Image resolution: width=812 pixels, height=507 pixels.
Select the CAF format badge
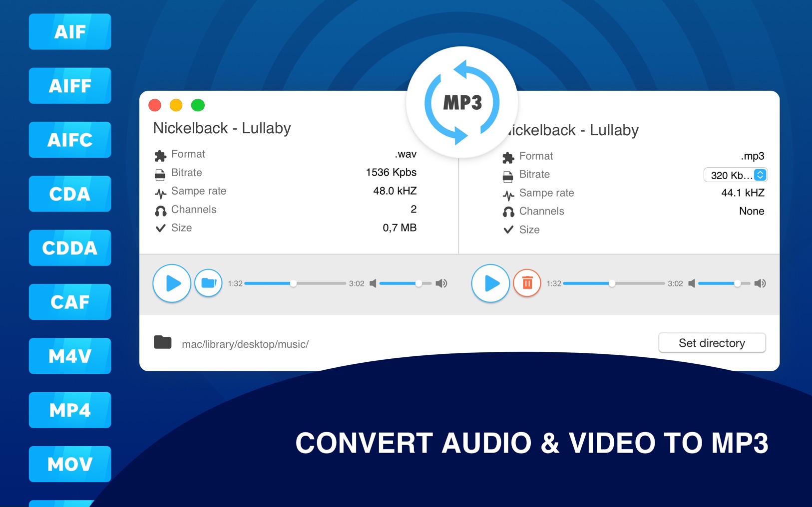[70, 302]
